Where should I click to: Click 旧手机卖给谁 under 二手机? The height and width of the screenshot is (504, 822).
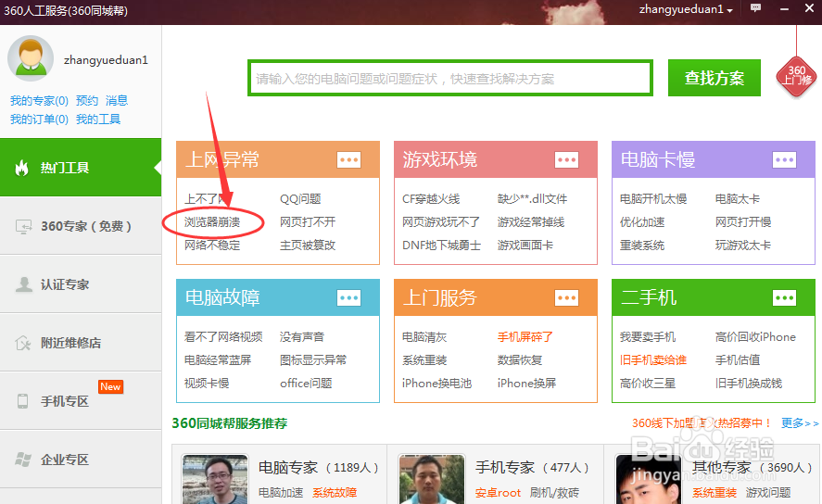pyautogui.click(x=653, y=359)
